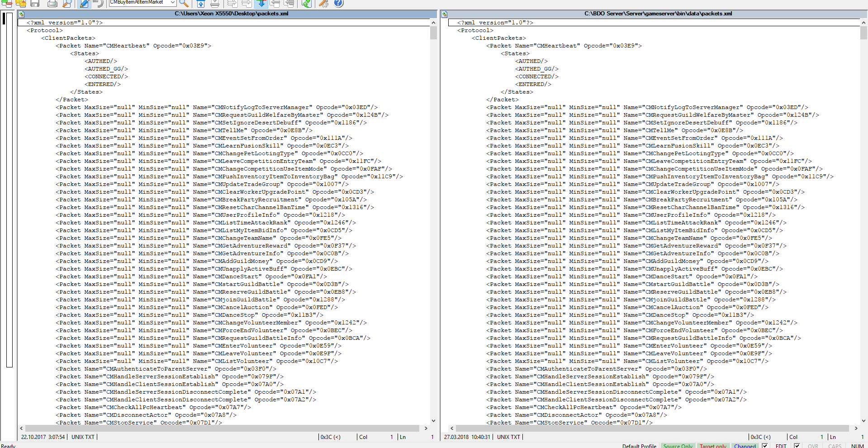Click the left pane file icon beside packets.xml path
The width and height of the screenshot is (868, 448).
coord(21,14)
